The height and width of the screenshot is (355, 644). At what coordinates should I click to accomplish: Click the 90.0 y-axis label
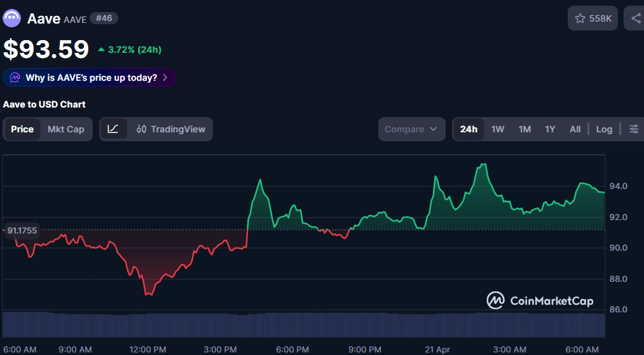click(618, 247)
